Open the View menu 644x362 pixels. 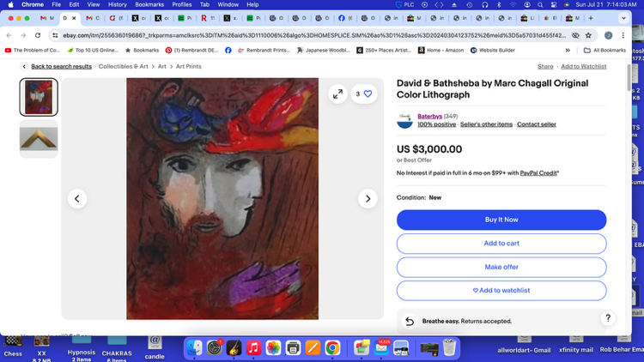94,4
